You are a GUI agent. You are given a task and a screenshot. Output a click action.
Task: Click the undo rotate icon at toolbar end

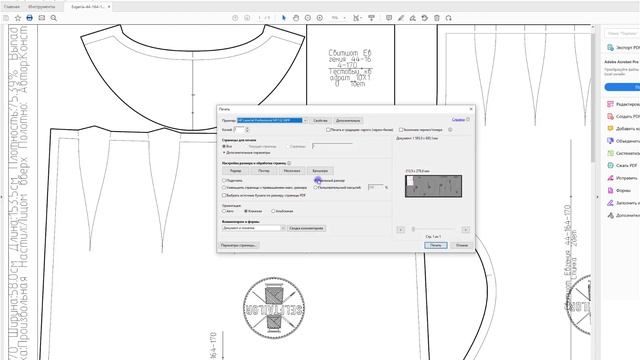[x=449, y=18]
